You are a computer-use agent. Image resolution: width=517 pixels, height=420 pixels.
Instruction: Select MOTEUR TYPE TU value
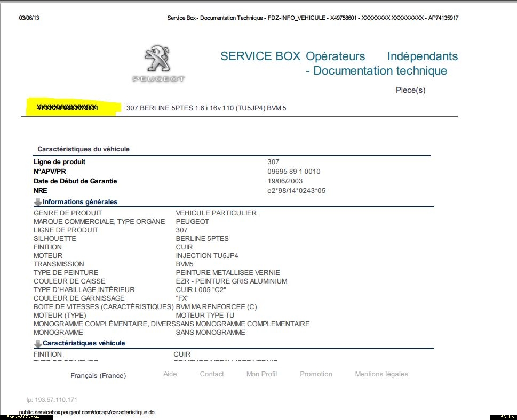[205, 316]
